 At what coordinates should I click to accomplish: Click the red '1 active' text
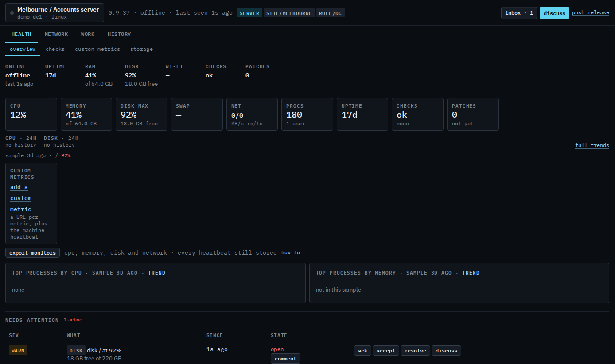click(73, 320)
